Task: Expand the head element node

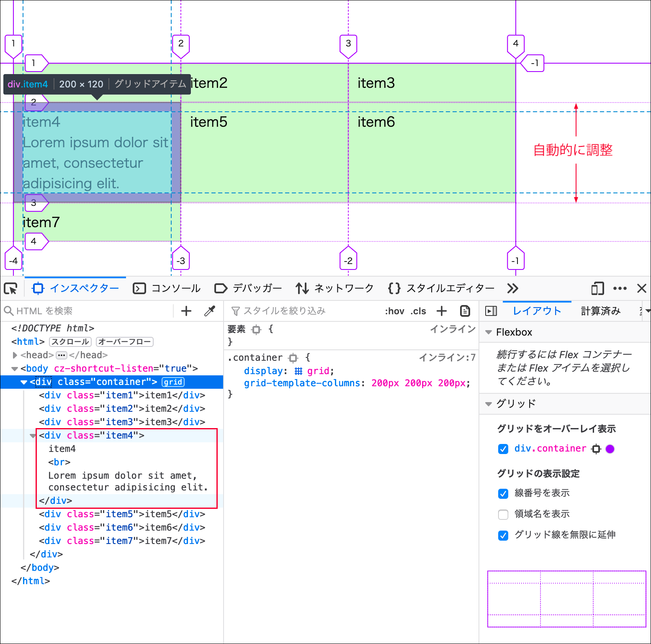Action: [15, 355]
